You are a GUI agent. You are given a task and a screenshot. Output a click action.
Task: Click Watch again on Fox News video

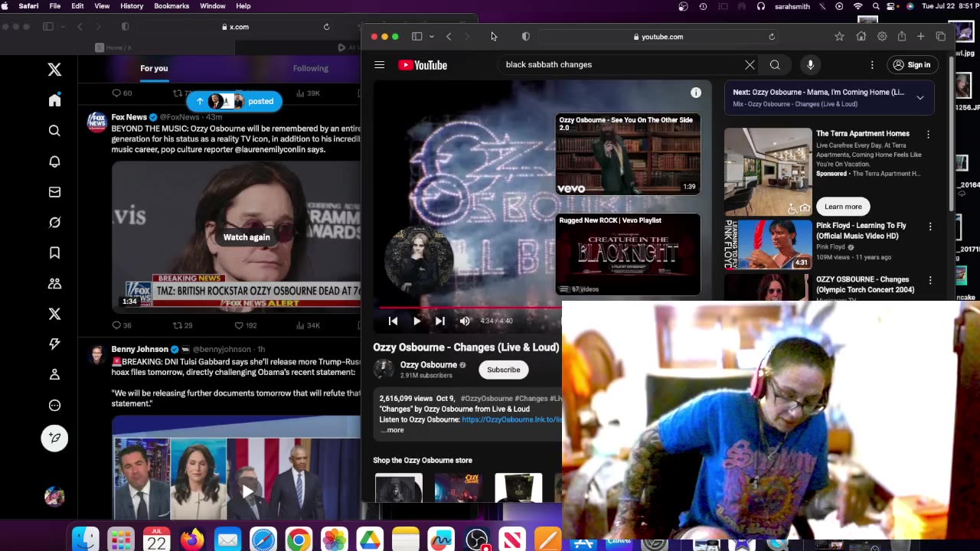(x=247, y=237)
